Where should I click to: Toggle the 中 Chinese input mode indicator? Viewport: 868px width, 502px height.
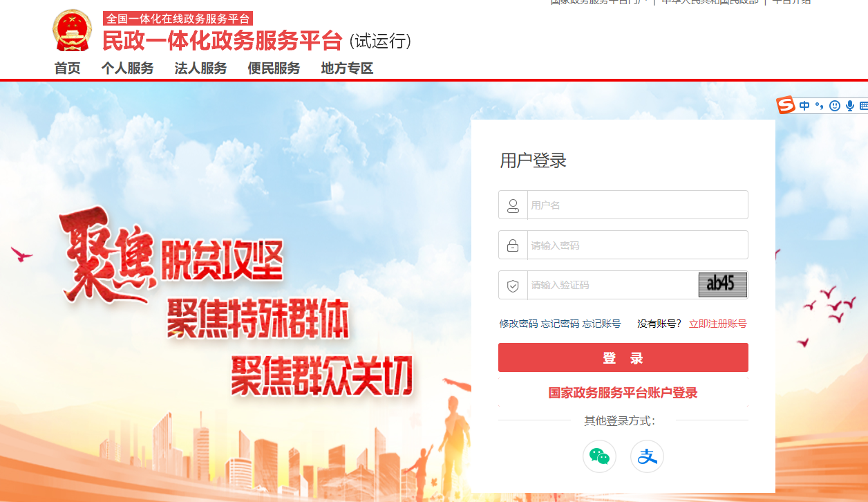tap(804, 106)
